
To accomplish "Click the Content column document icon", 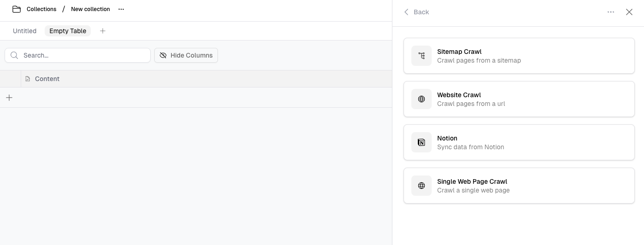I will click(x=28, y=79).
